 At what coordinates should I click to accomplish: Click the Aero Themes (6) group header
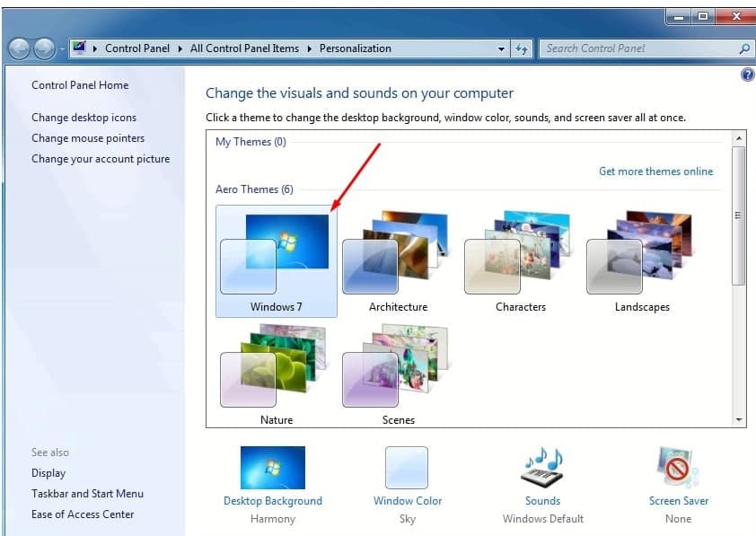click(254, 189)
